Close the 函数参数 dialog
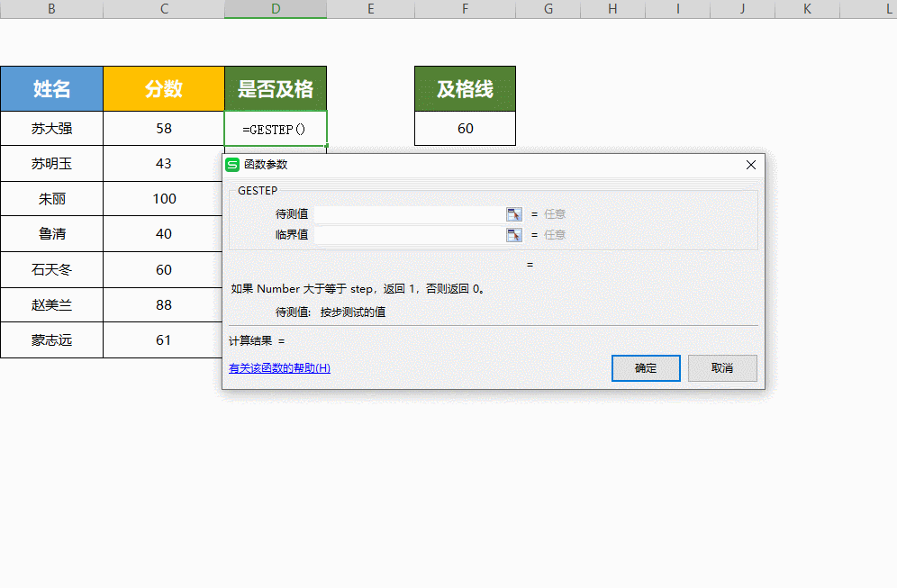This screenshot has width=897, height=588. click(751, 165)
